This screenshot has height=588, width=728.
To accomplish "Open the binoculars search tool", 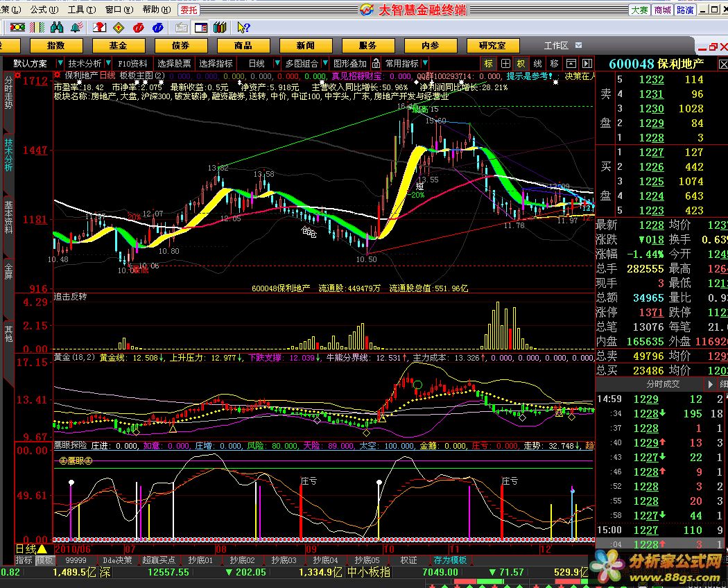I will [57, 28].
